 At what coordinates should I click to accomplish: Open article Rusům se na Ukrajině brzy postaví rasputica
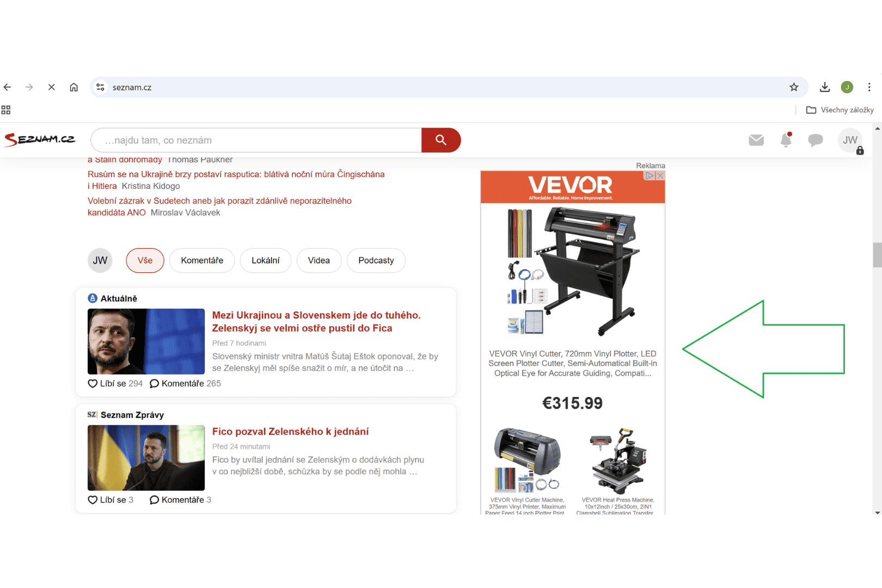coord(236,180)
